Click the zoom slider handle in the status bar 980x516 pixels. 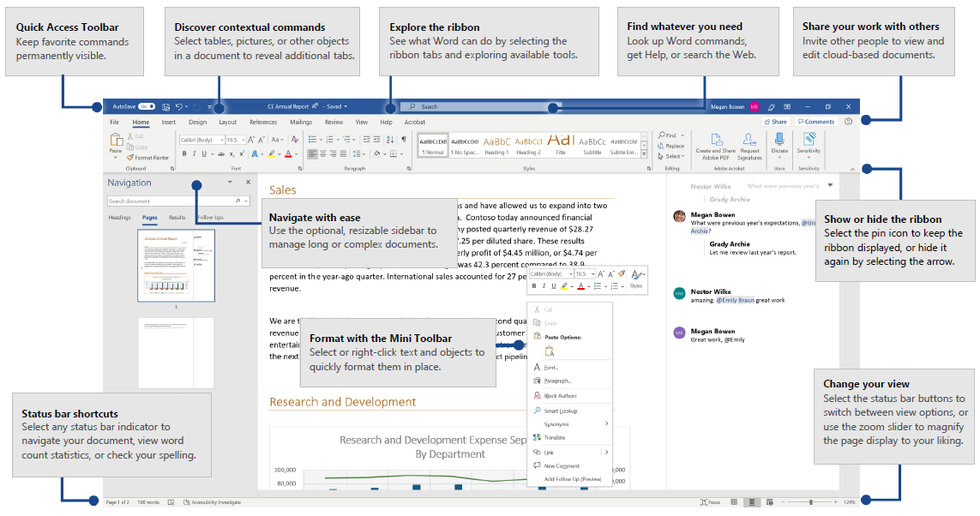click(x=810, y=502)
